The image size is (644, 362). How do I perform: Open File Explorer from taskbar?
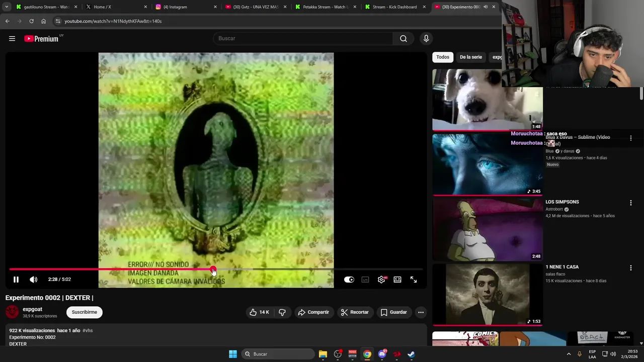pyautogui.click(x=323, y=354)
